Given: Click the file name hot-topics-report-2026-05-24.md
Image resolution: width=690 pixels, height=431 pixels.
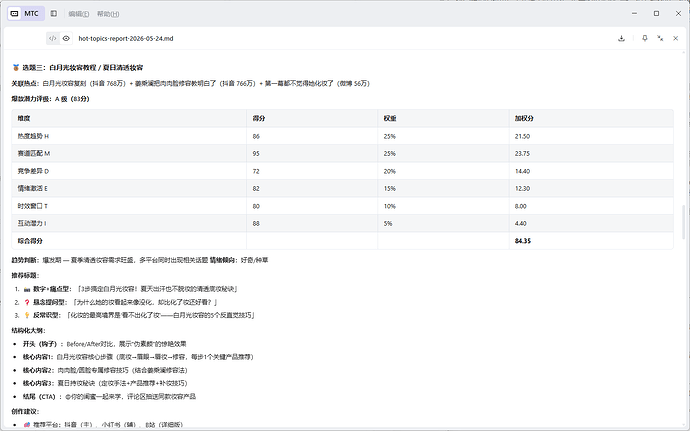Looking at the screenshot, I should point(126,38).
